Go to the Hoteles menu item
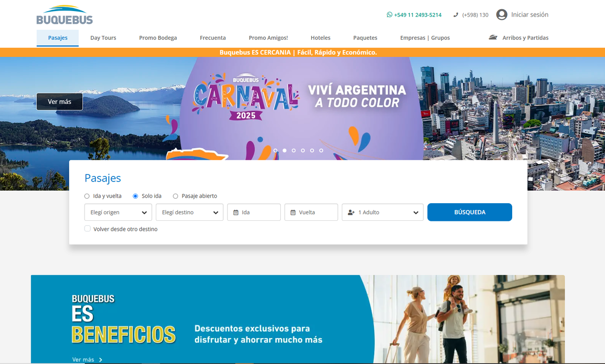Screen dimensions: 605x364 (x=321, y=38)
